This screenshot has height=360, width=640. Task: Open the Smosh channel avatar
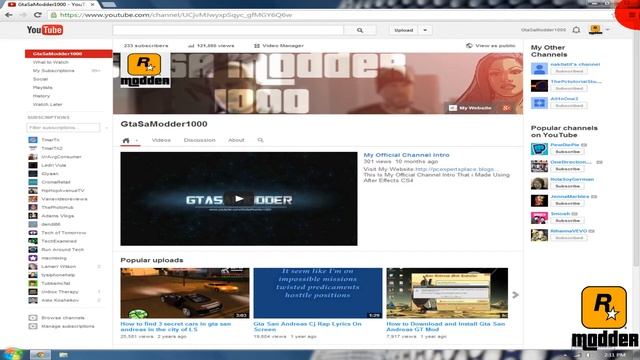539,218
